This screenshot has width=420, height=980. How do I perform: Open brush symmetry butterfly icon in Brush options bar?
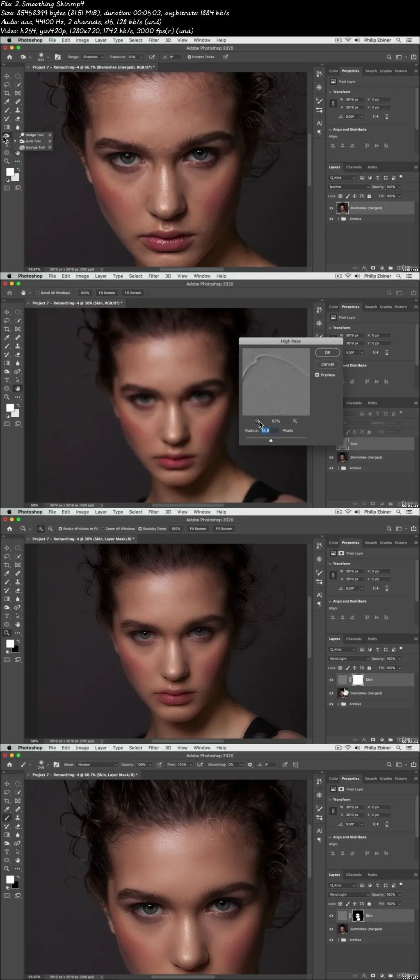click(x=295, y=765)
